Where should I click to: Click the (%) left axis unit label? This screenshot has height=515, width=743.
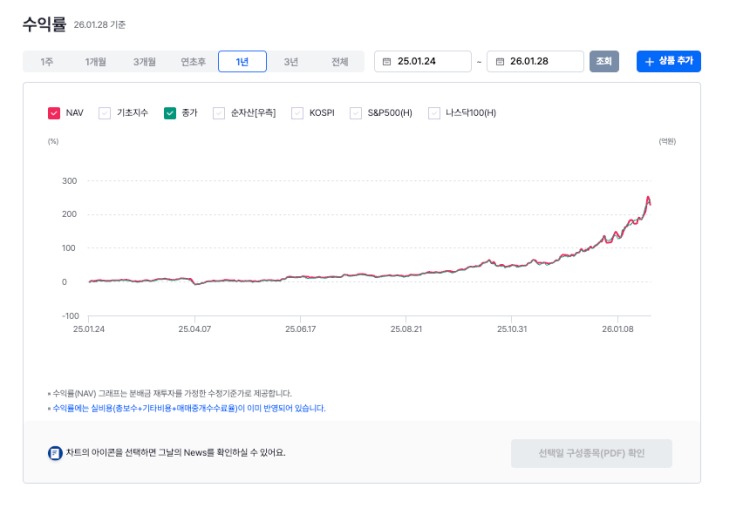tap(53, 141)
